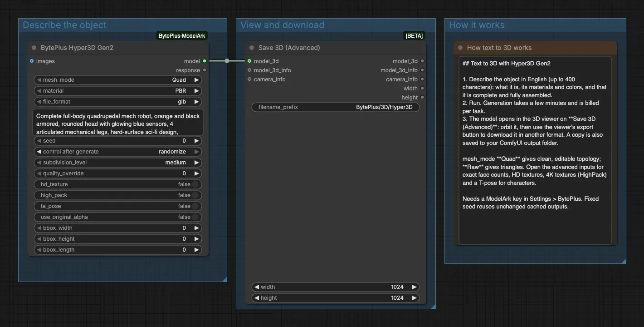Increase Save 3D width with right arrow

[x=414, y=287]
